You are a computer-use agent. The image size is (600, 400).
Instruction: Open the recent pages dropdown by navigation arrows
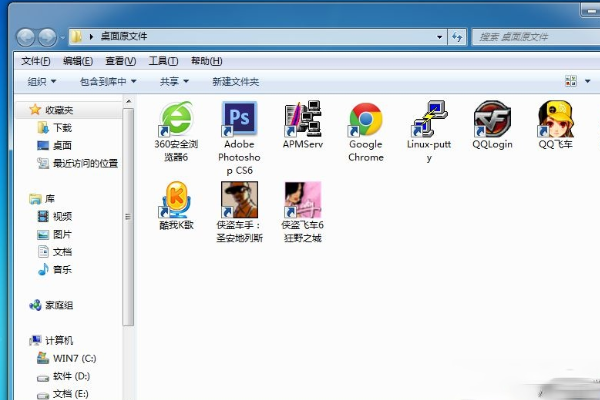pos(62,38)
